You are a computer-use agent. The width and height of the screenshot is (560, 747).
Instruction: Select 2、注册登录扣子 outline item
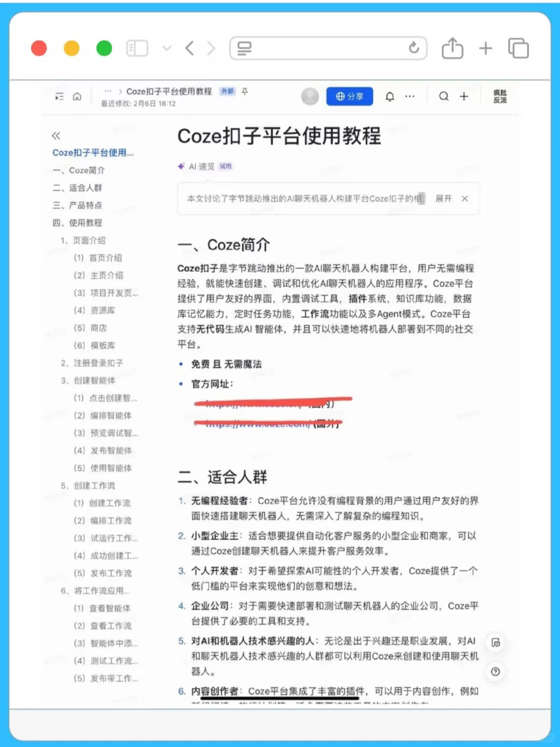tap(92, 363)
